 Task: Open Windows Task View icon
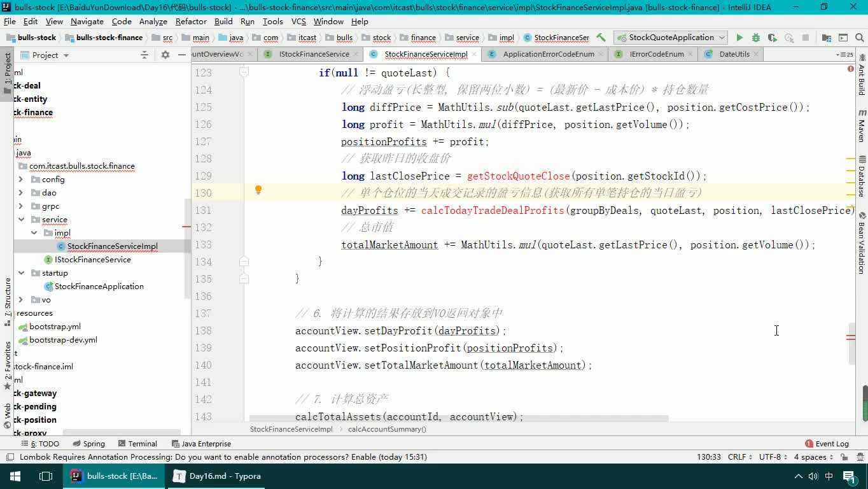46,476
